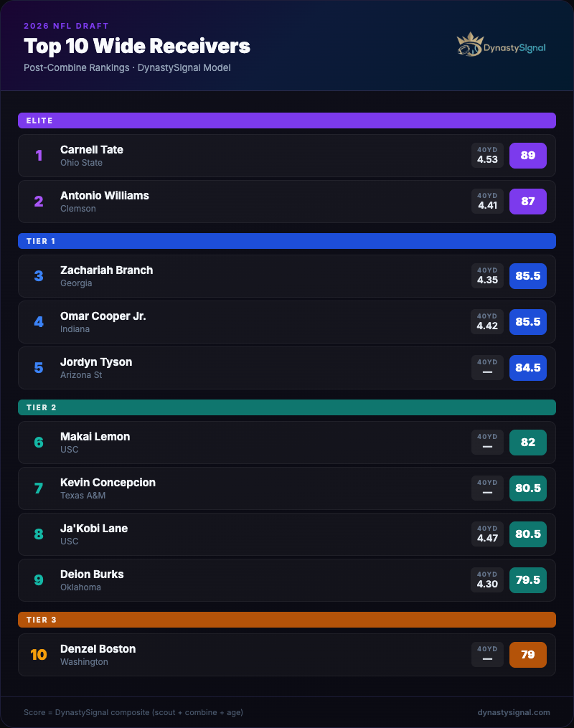Click the DynastySignal crown logo
574x728 pixels.
coord(469,45)
